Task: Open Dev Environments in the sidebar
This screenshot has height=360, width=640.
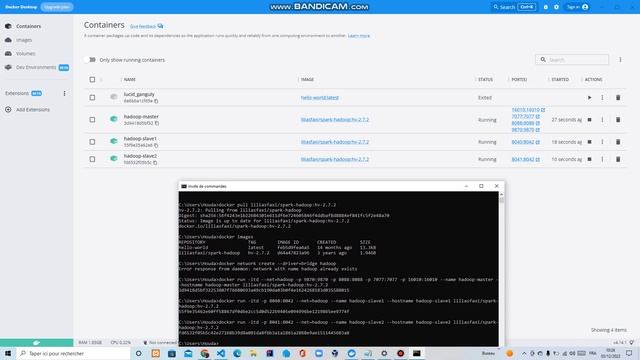Action: point(37,67)
